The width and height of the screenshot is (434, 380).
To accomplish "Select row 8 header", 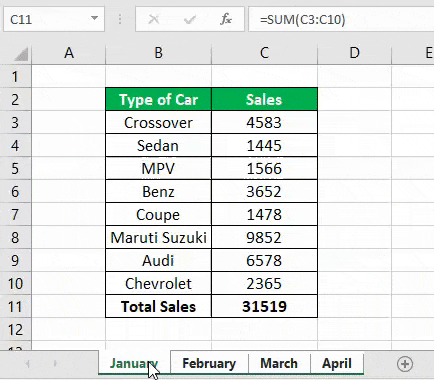I will click(x=15, y=237).
